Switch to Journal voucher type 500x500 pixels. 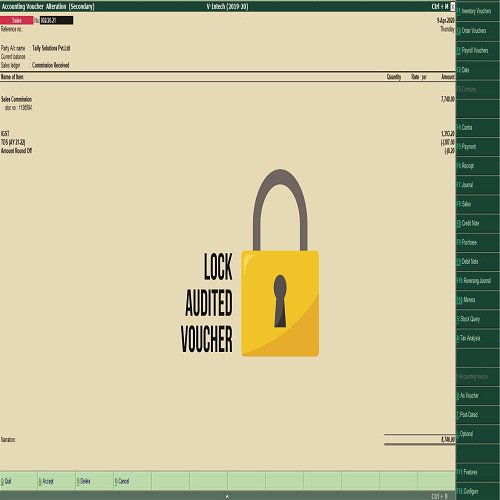point(478,185)
